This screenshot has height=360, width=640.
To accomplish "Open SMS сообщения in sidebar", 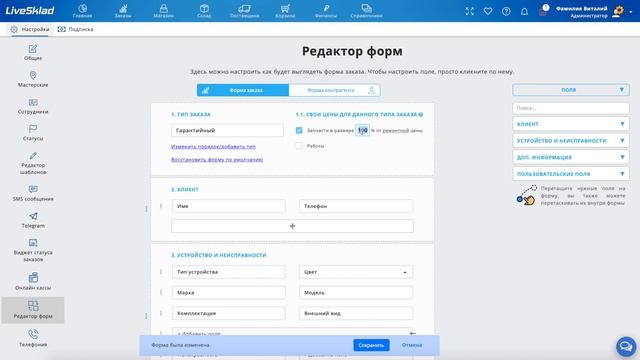I will click(x=33, y=193).
